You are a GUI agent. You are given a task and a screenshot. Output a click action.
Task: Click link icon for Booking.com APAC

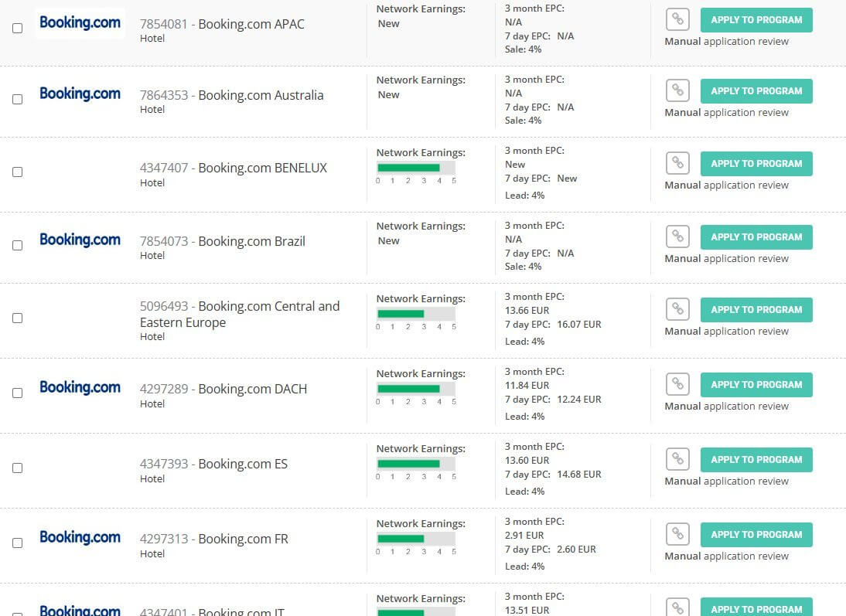click(677, 19)
